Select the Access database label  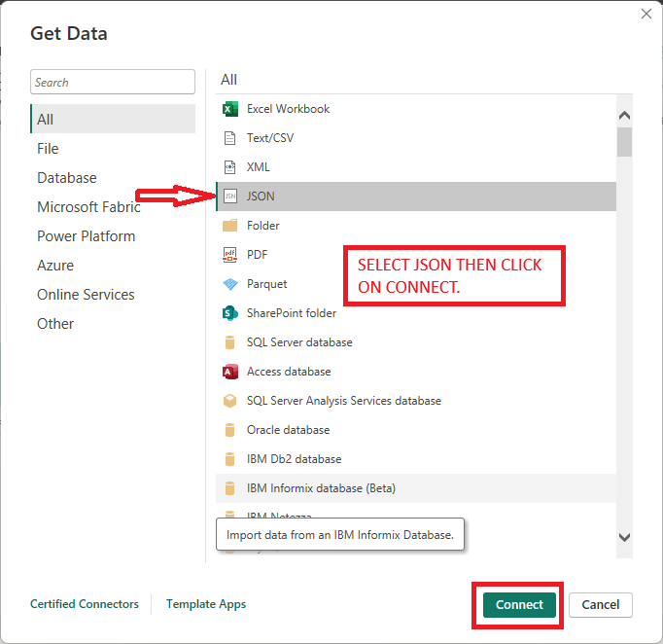(x=289, y=372)
